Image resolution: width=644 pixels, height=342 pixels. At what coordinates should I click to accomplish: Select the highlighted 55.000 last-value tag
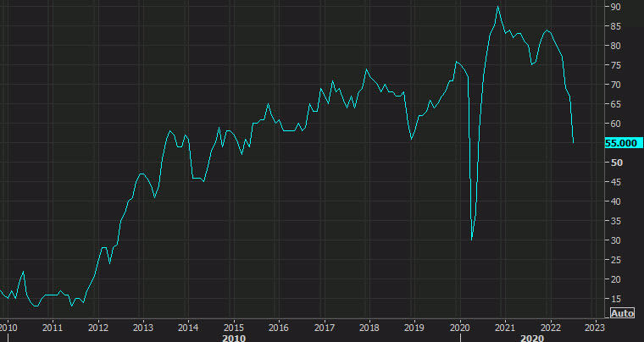pos(624,143)
